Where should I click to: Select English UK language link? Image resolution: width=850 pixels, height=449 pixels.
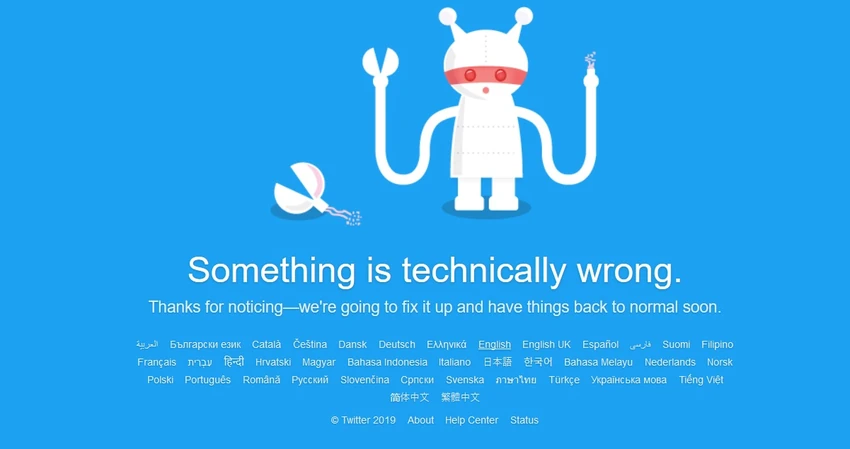click(x=546, y=345)
